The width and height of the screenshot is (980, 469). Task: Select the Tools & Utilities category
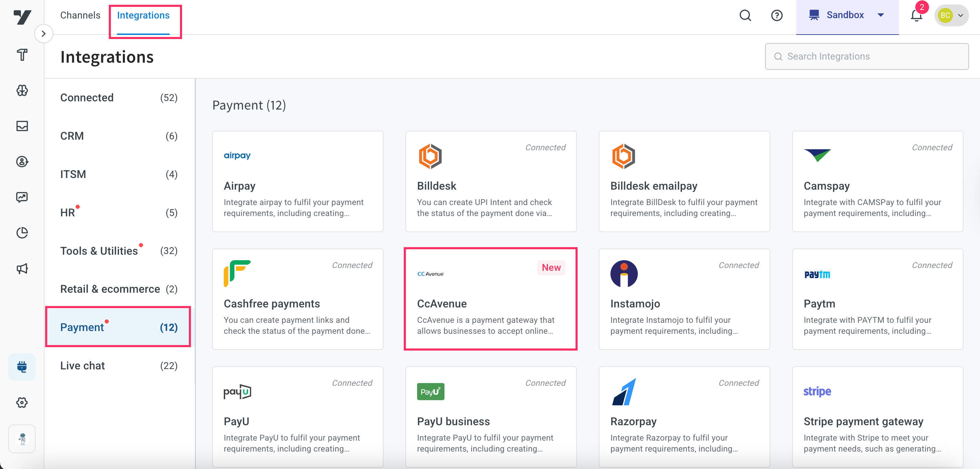119,251
